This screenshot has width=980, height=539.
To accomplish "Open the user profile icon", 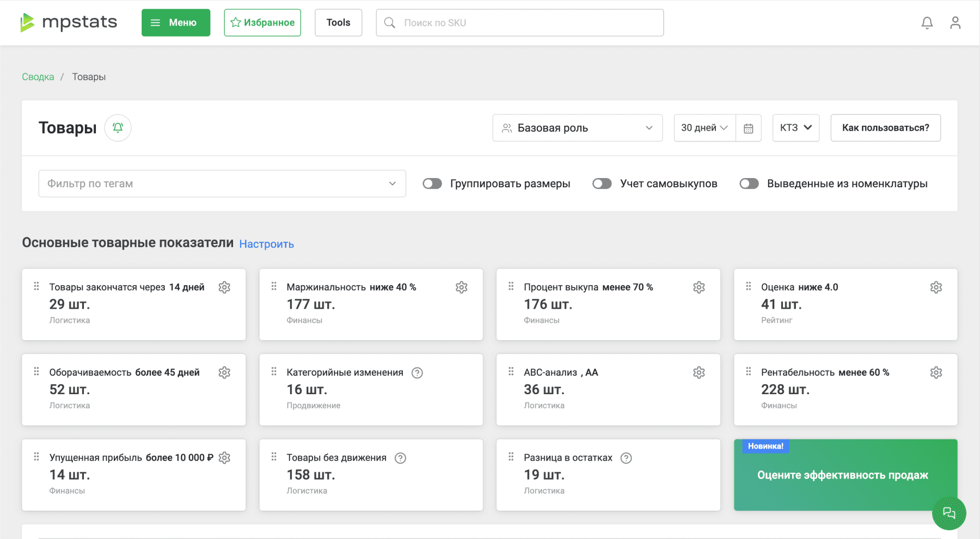I will coord(955,23).
